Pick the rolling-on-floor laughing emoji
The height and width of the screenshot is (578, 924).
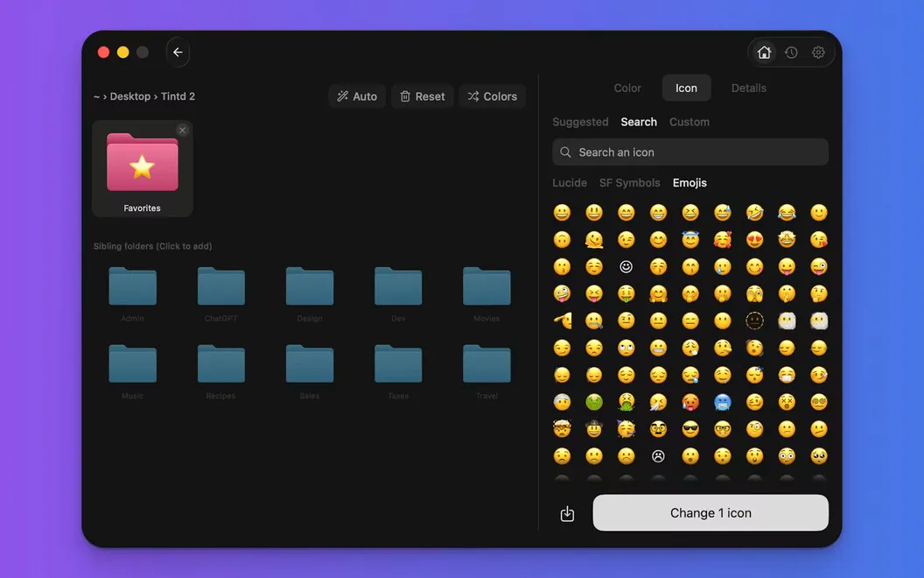pos(754,212)
